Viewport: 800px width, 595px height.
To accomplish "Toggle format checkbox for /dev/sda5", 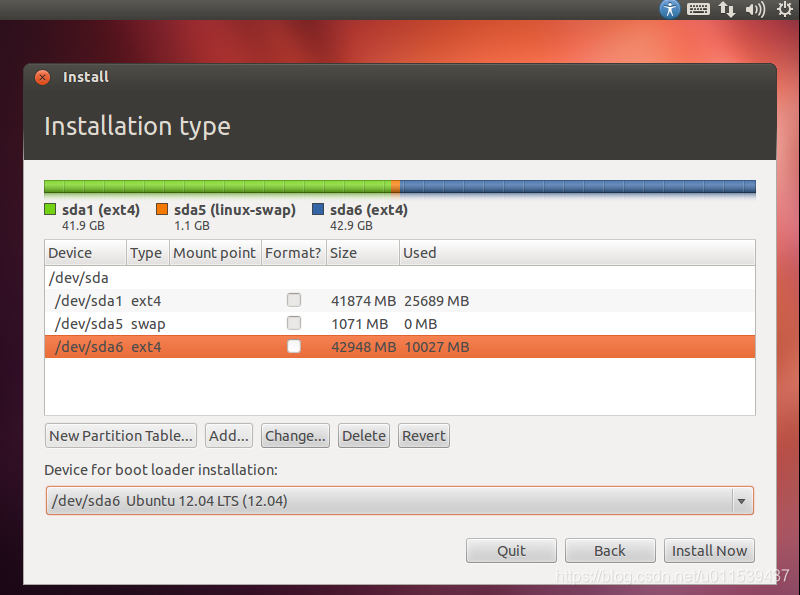I will [x=294, y=323].
